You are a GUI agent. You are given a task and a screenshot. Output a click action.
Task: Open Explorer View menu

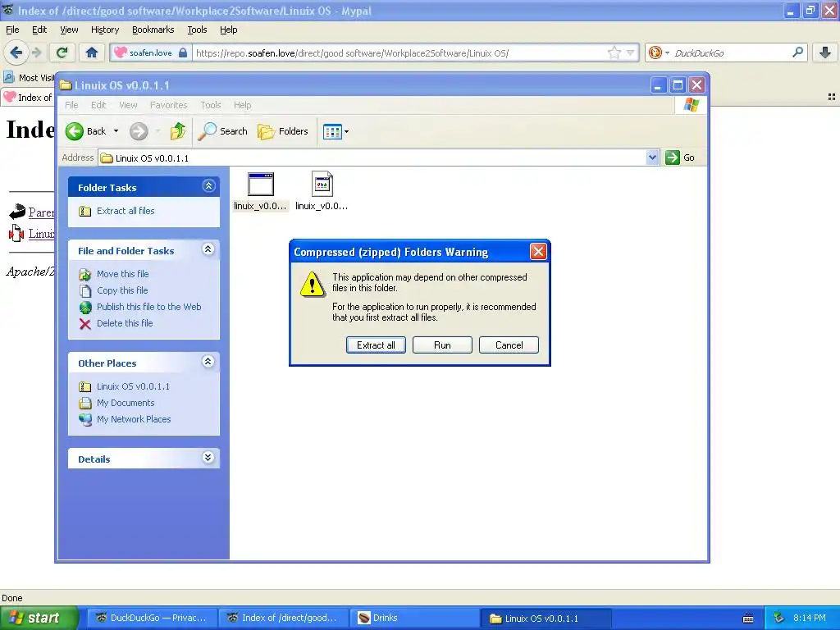click(128, 105)
